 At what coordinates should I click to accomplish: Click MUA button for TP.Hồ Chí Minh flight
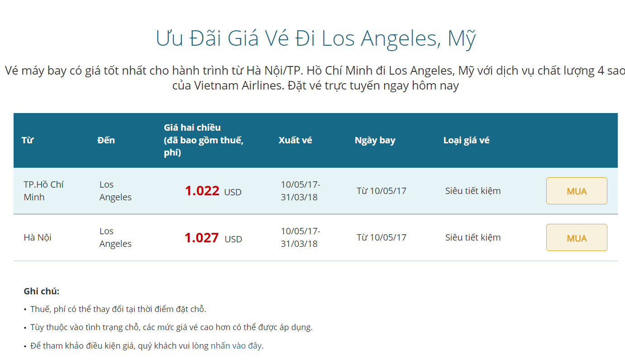click(576, 191)
